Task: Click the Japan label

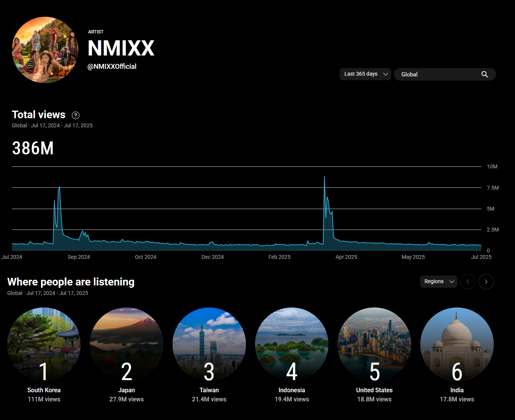Action: pyautogui.click(x=127, y=390)
